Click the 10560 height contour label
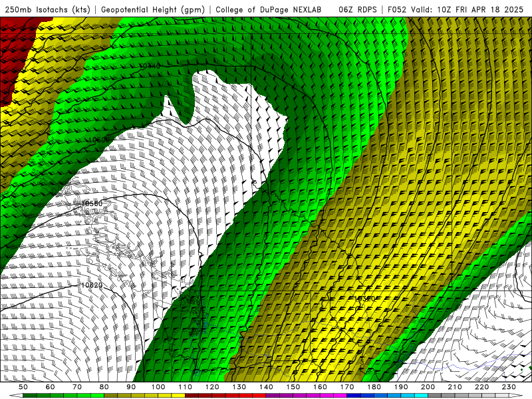The height and width of the screenshot is (399, 532). coord(92,203)
